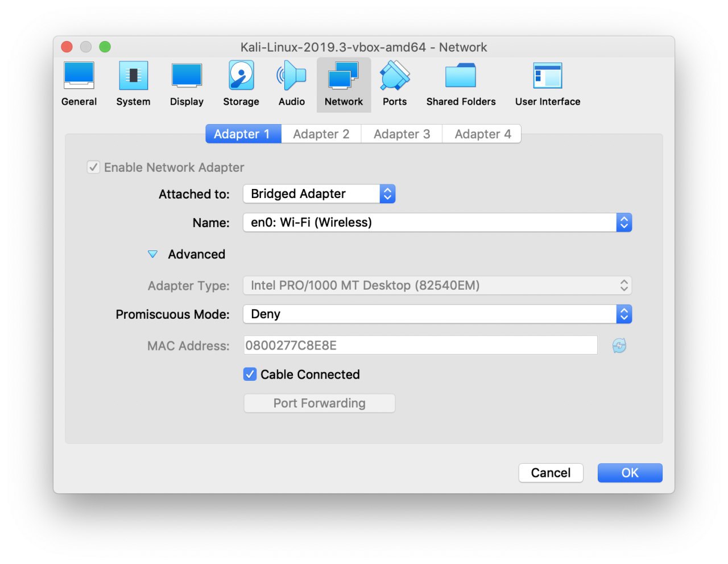
Task: Generate a new random MAC address
Action: click(x=619, y=345)
